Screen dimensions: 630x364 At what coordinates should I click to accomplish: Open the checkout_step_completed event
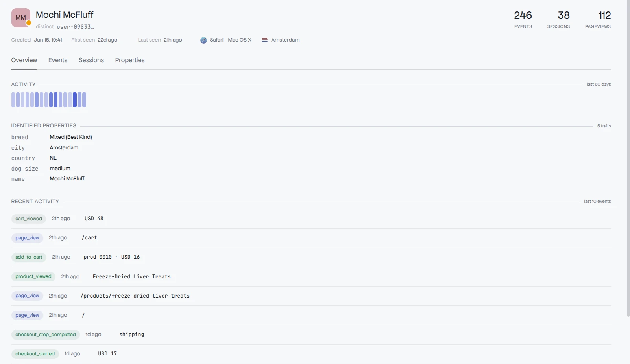pos(311,335)
